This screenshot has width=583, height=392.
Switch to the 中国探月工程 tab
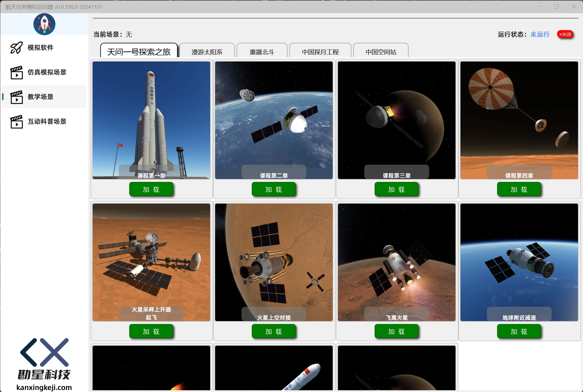point(320,50)
